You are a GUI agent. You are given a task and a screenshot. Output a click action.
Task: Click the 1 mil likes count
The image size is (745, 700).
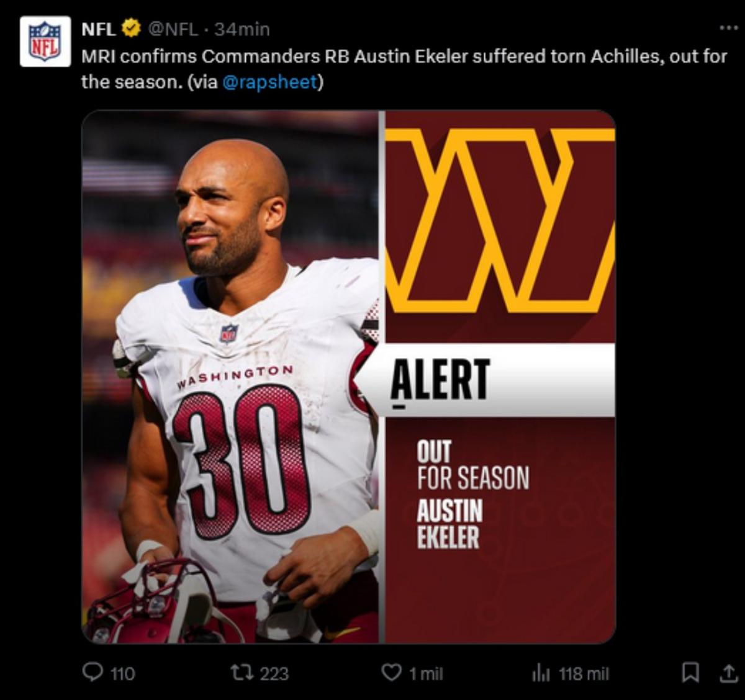pyautogui.click(x=426, y=673)
